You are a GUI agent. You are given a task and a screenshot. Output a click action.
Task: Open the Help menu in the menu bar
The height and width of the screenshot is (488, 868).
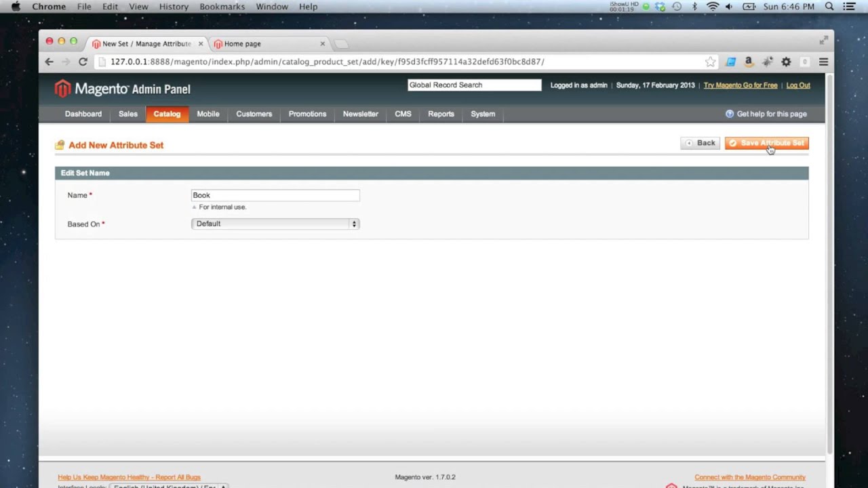tap(309, 7)
